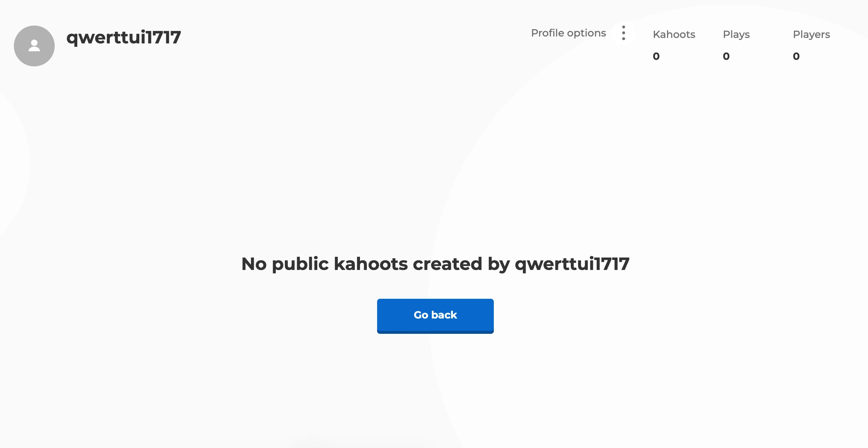Image resolution: width=868 pixels, height=448 pixels.
Task: Select the qwerttui1717 username heading
Action: pyautogui.click(x=124, y=38)
